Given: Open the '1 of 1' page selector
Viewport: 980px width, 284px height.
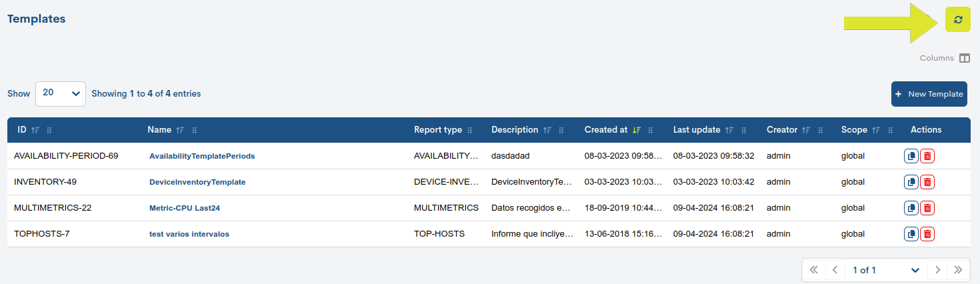Looking at the screenshot, I should [886, 270].
